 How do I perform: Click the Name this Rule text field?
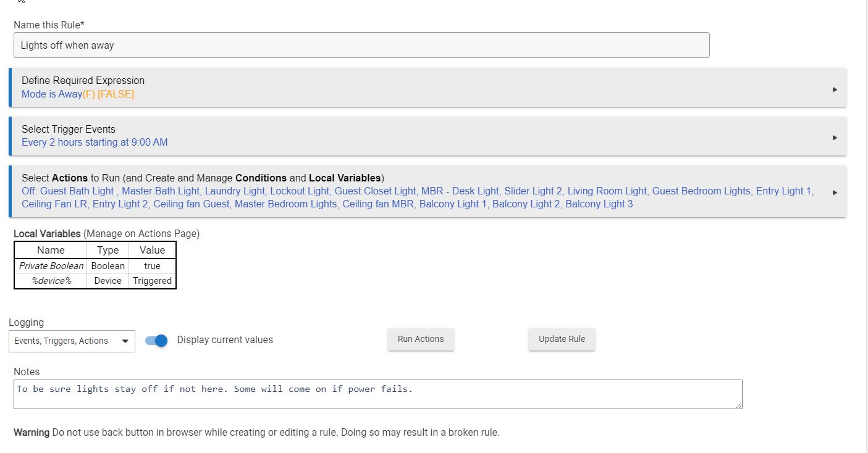[361, 45]
